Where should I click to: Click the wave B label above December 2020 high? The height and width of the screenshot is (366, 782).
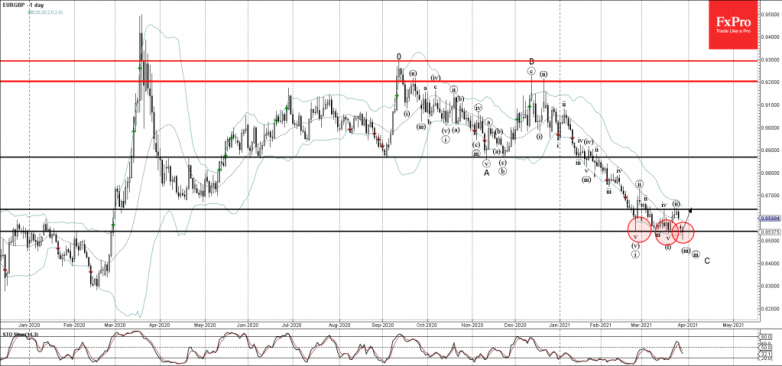tap(532, 61)
